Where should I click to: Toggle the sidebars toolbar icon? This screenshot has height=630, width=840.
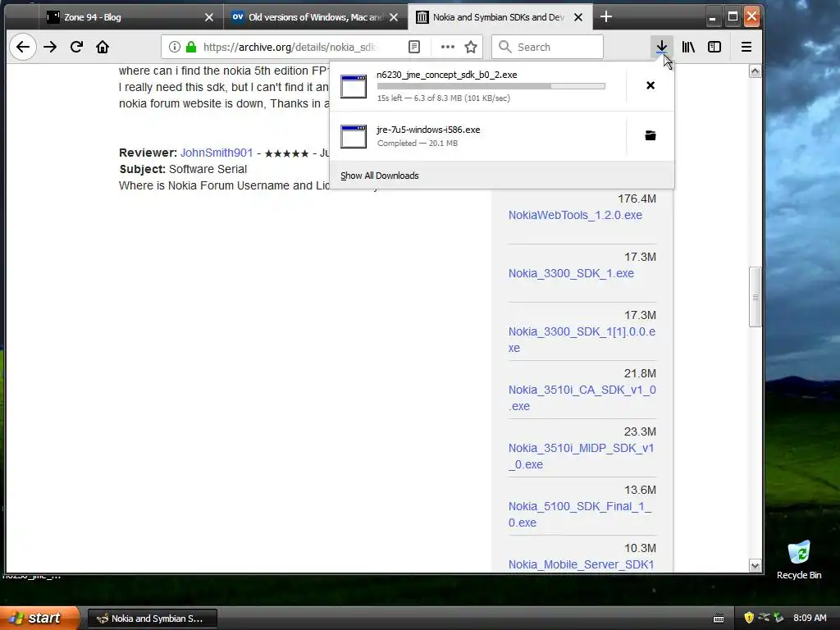click(714, 47)
